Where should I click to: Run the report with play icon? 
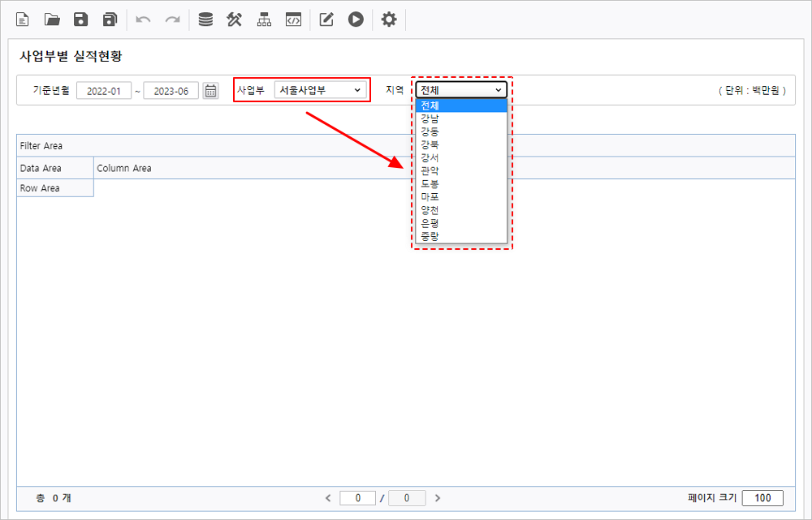(356, 19)
